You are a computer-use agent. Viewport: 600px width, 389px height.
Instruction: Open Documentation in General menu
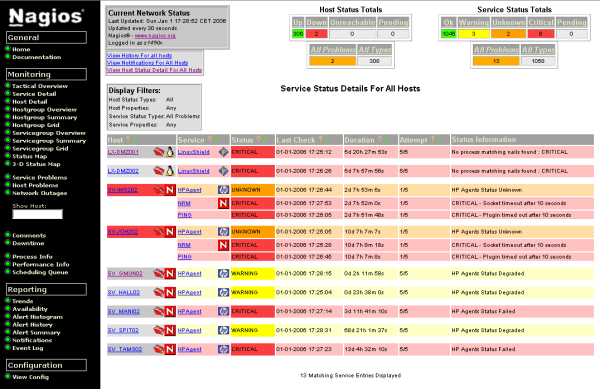tap(36, 57)
